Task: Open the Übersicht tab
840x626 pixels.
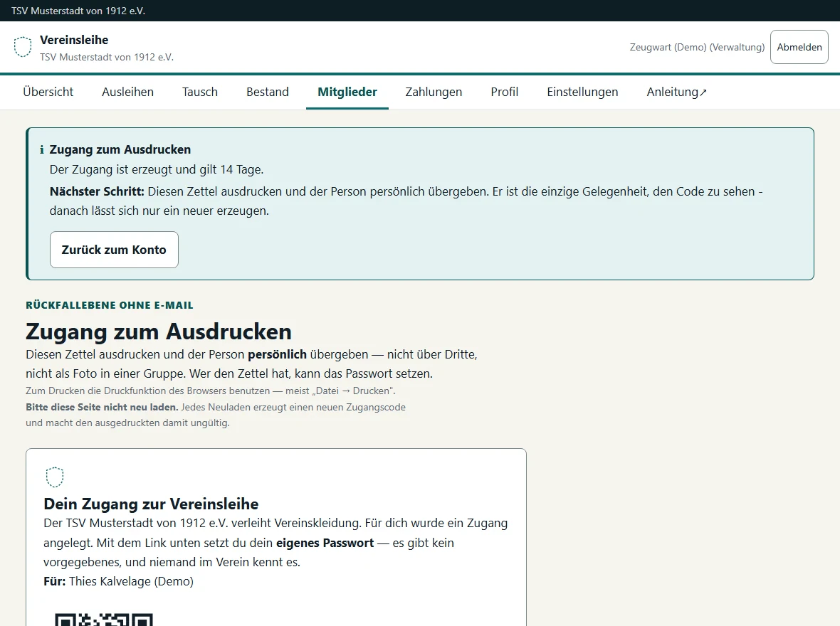Action: (48, 92)
